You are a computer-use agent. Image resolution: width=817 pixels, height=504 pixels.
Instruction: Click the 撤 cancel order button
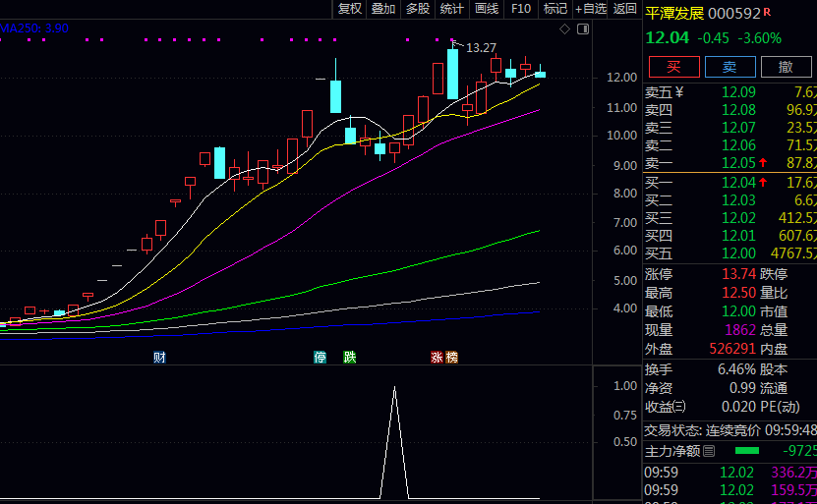[786, 67]
